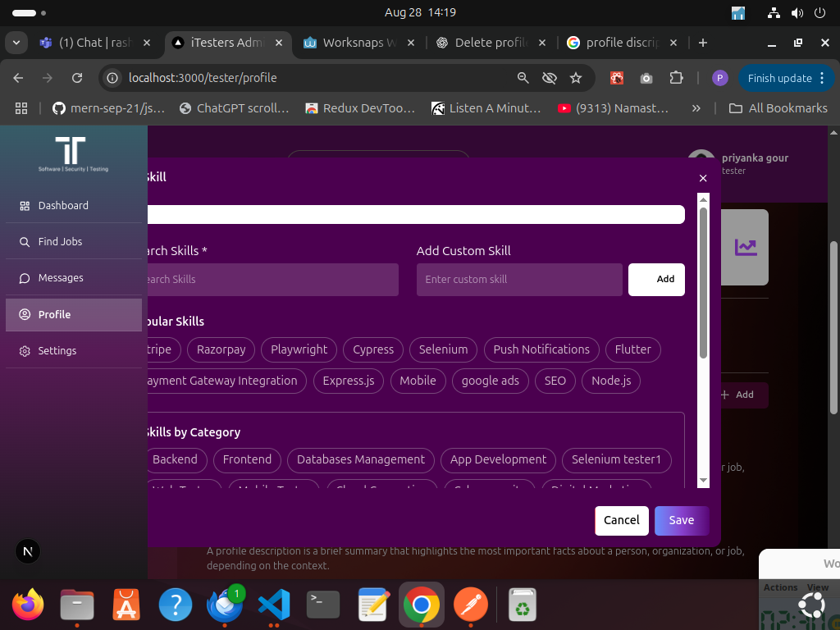
Task: Open Chrome extensions puzzle icon
Action: point(676,78)
